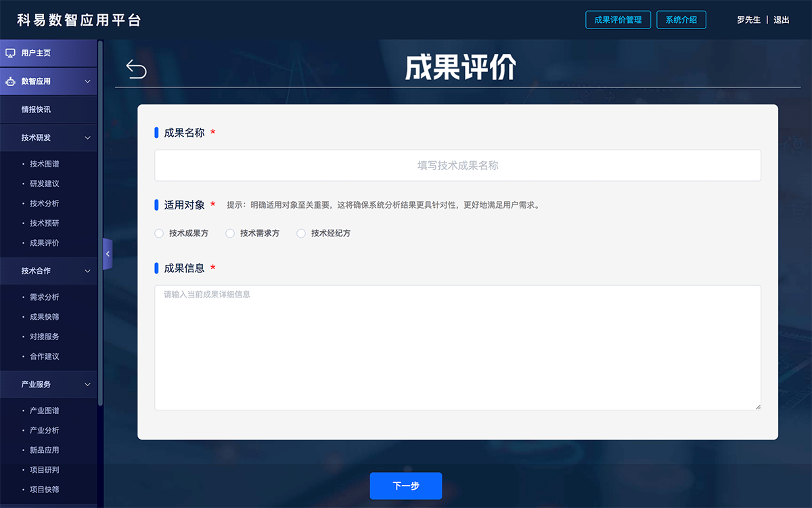Open 系统介绍 at the top bar

pyautogui.click(x=681, y=20)
